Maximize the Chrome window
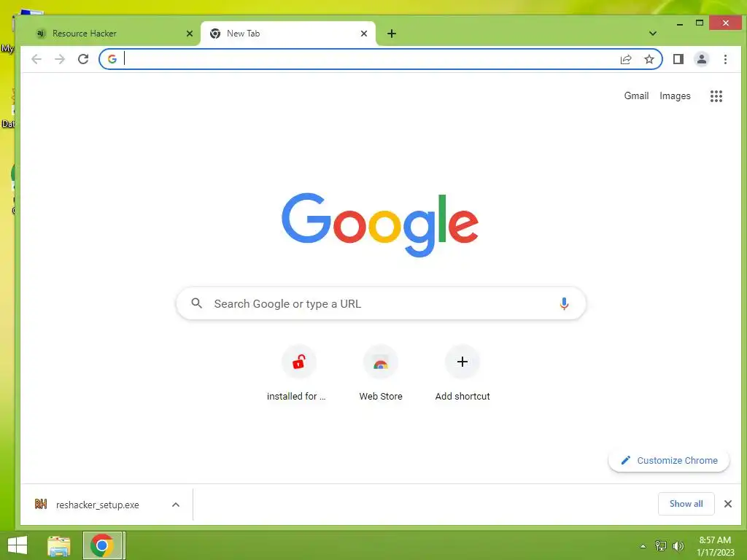 pos(700,23)
